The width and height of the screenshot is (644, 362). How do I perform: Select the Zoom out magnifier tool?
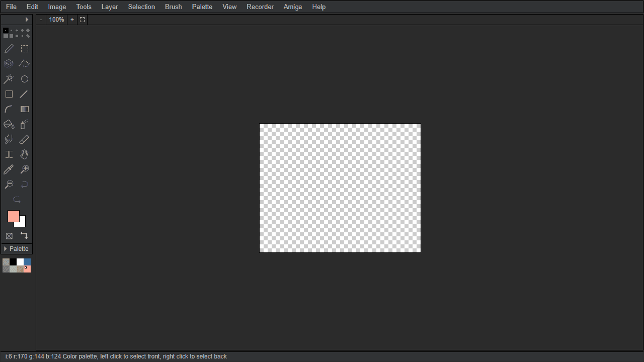click(x=9, y=185)
